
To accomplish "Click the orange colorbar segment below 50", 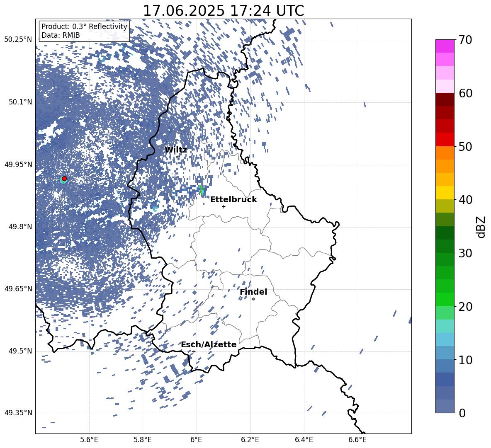I will click(x=445, y=153).
